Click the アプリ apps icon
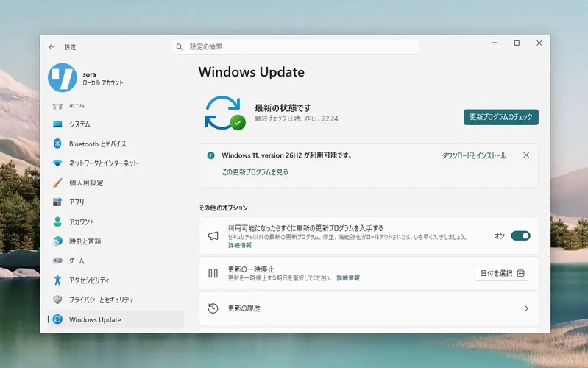This screenshot has height=368, width=588. tap(57, 202)
